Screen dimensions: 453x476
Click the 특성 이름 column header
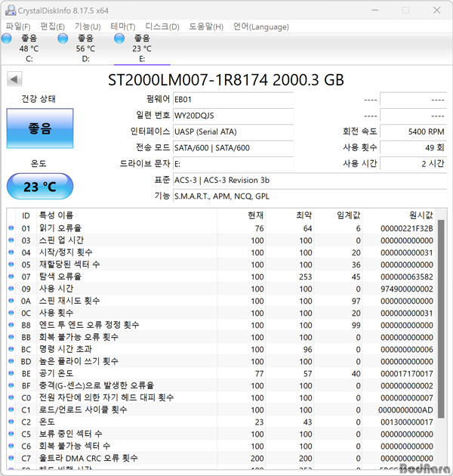(x=127, y=215)
